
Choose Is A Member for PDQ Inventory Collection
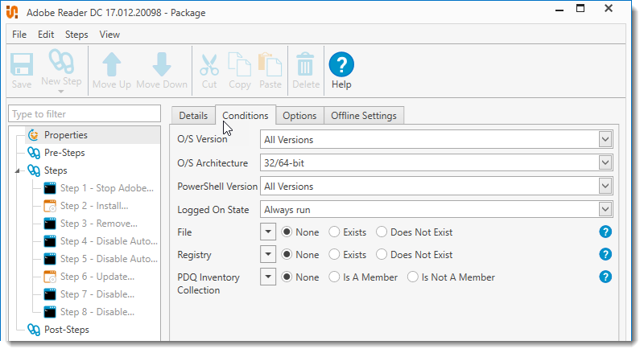tap(335, 277)
